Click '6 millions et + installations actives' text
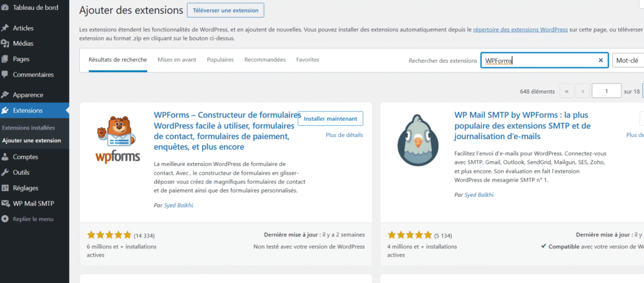 [121, 250]
